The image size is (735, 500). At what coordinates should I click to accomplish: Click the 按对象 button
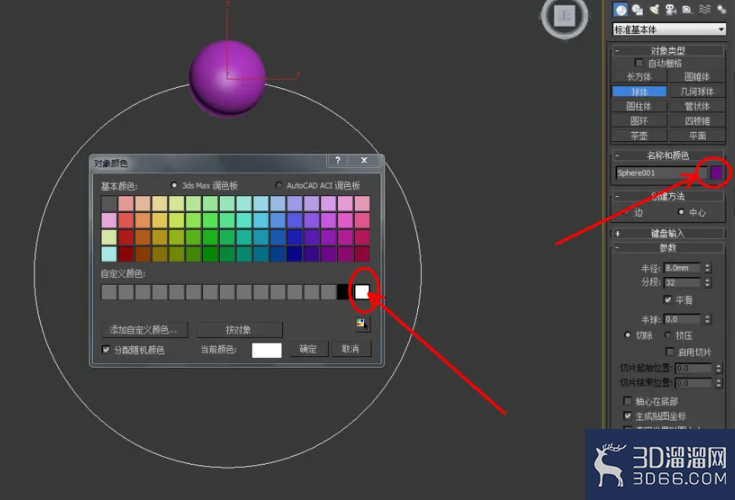(239, 329)
